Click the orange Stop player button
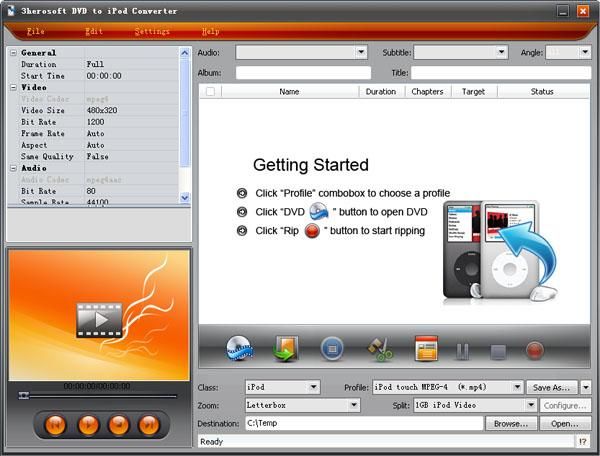 pyautogui.click(x=119, y=425)
